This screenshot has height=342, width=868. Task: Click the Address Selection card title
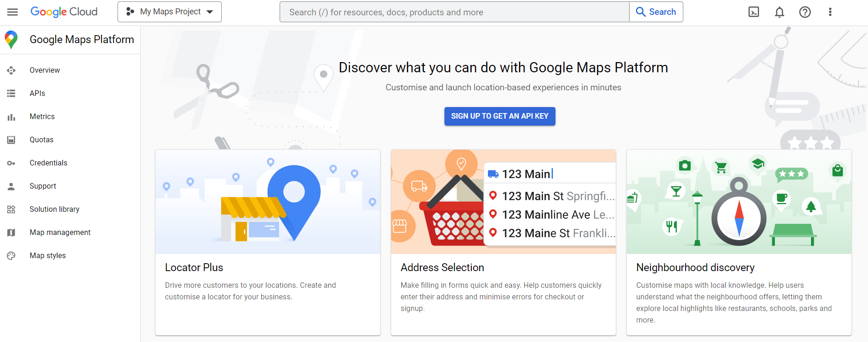click(442, 267)
